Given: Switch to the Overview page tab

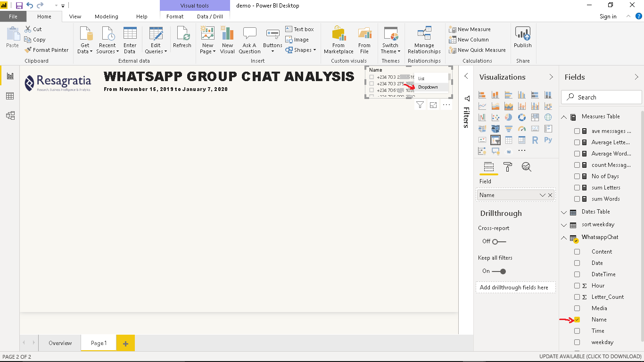Looking at the screenshot, I should pyautogui.click(x=60, y=343).
